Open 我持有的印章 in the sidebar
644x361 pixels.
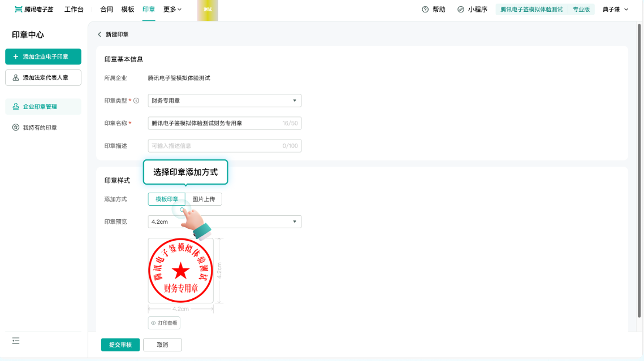(39, 127)
